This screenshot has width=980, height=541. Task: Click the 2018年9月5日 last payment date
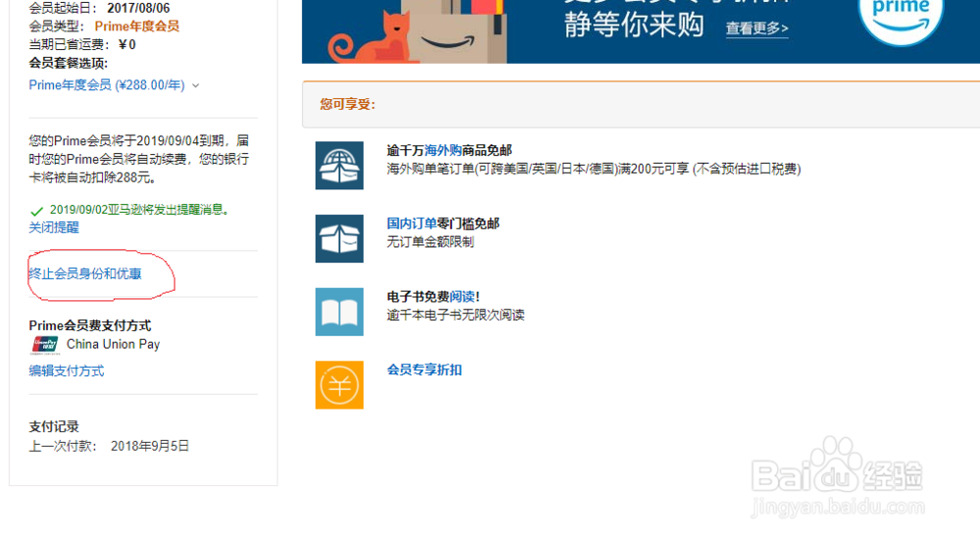pyautogui.click(x=150, y=446)
